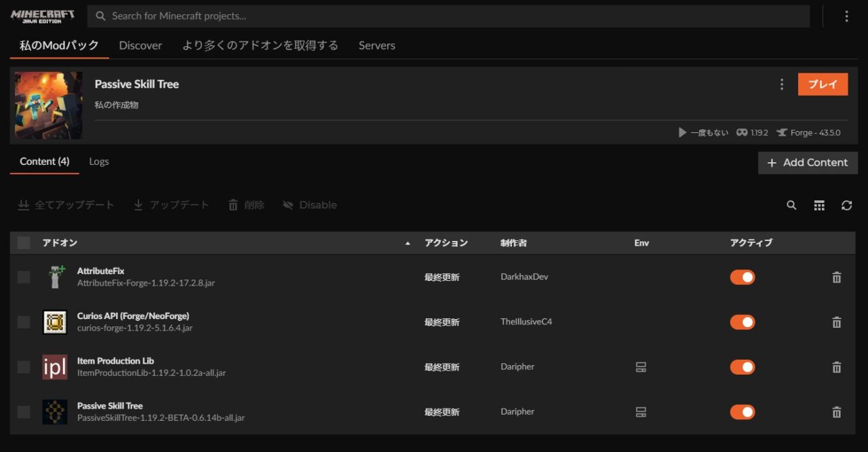Refresh the content list
Screen dimensions: 868x452
pos(846,205)
